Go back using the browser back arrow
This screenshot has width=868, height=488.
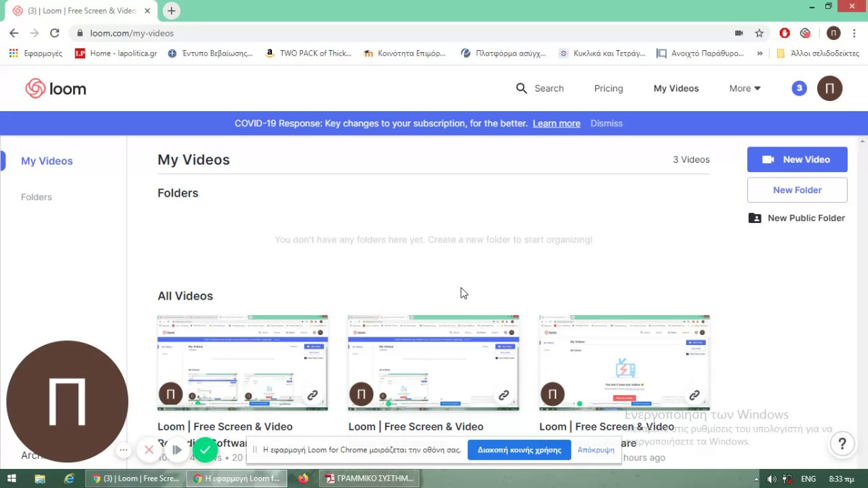click(14, 33)
